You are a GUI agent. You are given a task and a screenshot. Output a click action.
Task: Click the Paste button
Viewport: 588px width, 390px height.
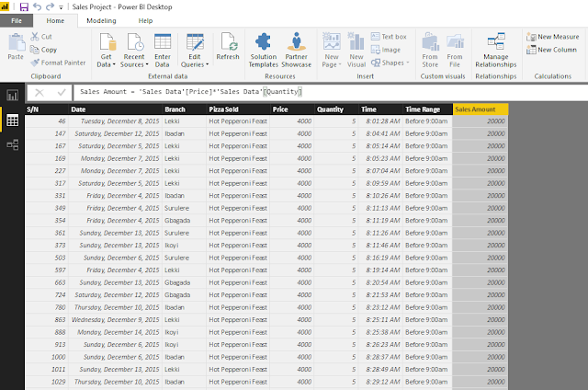point(16,47)
